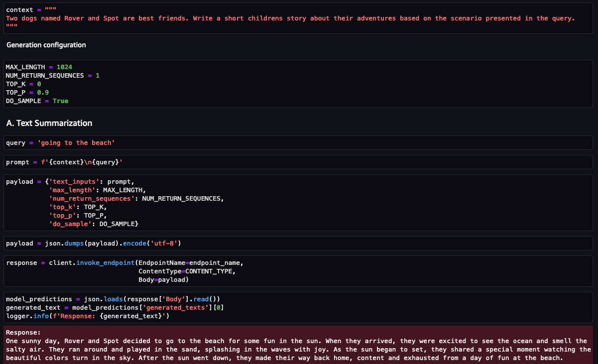Click the prompt f-string code cell
Viewport: 598px width, 364px height.
(298, 162)
